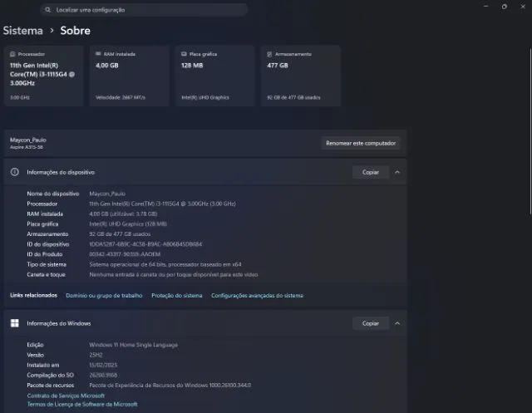Open the 4,00 GB RAM instalada card
Screen dimensions: 532x413
pyautogui.click(x=130, y=76)
